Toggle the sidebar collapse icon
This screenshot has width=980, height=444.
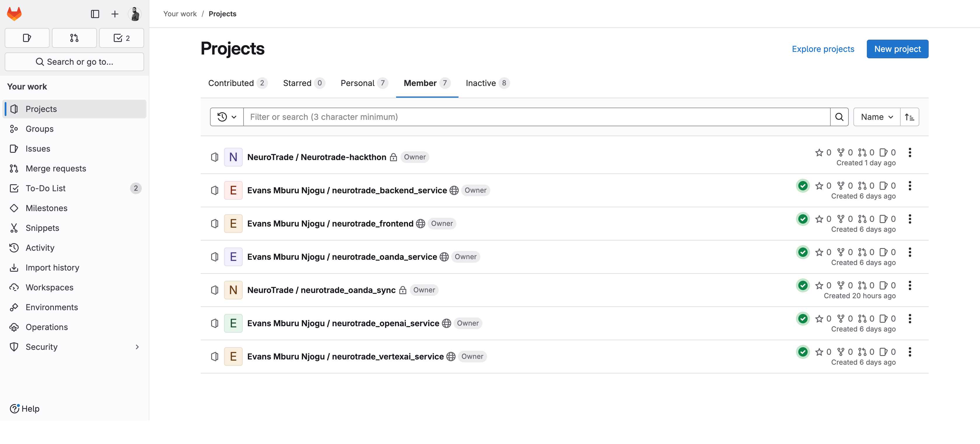[x=95, y=14]
